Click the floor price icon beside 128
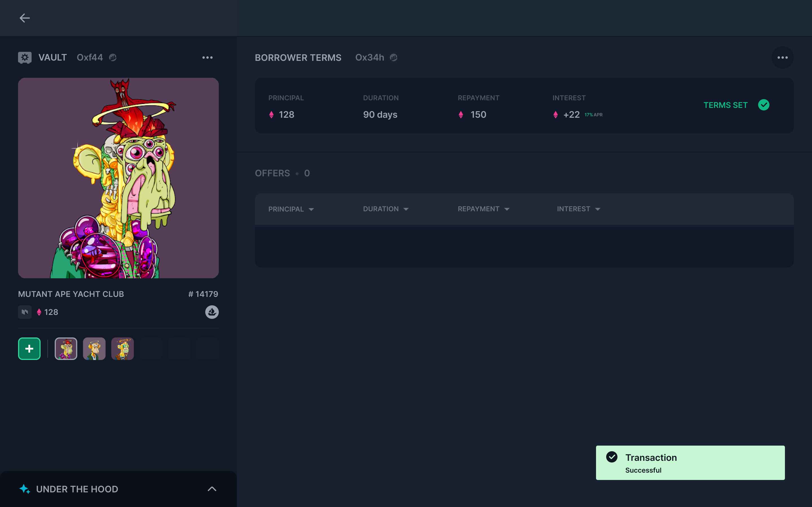The height and width of the screenshot is (507, 812). 25,312
